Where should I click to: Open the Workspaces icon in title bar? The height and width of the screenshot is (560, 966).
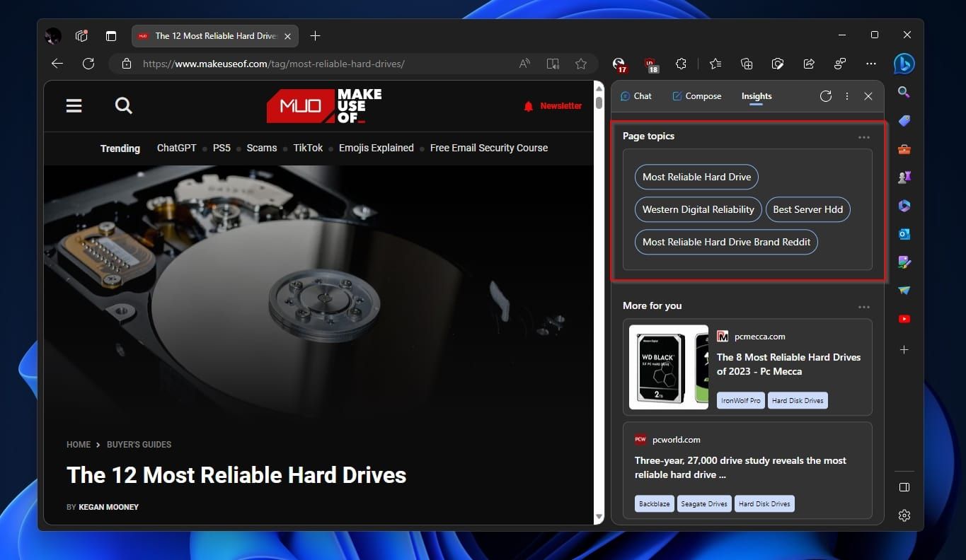(x=81, y=35)
